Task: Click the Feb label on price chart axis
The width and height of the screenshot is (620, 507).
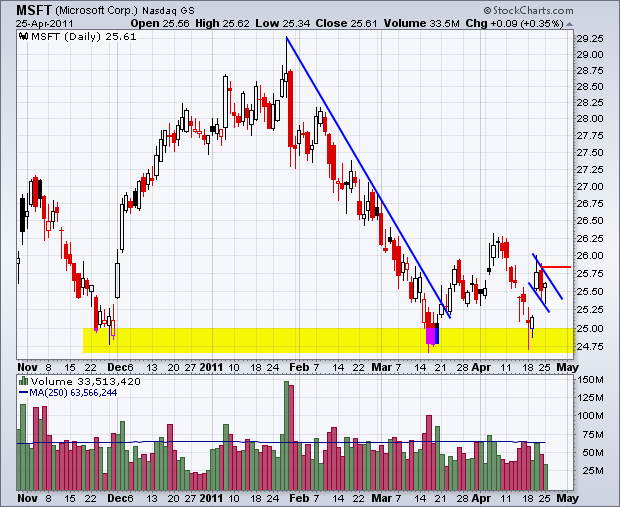Action: pos(299,367)
